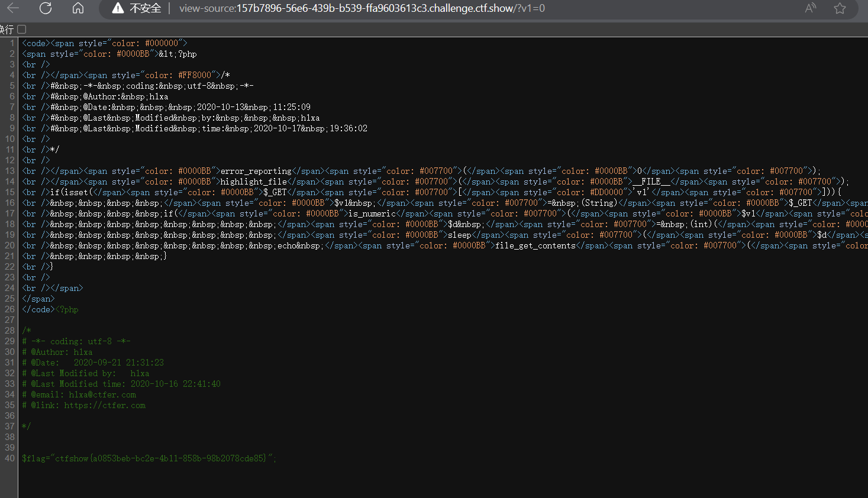Go back with the browser back arrow
Image resolution: width=868 pixels, height=498 pixels.
point(12,8)
